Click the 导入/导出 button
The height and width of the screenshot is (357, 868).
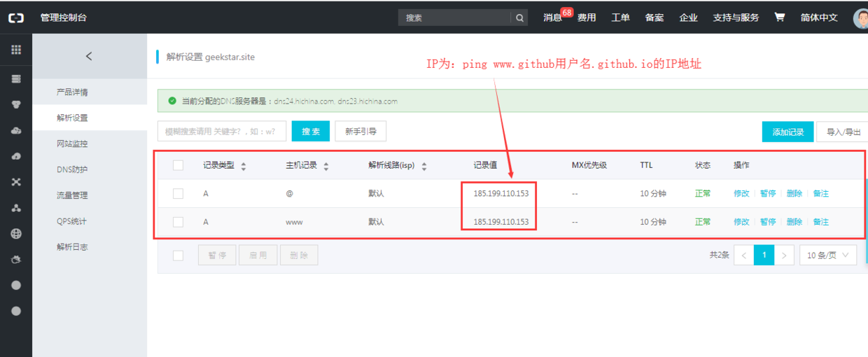842,132
